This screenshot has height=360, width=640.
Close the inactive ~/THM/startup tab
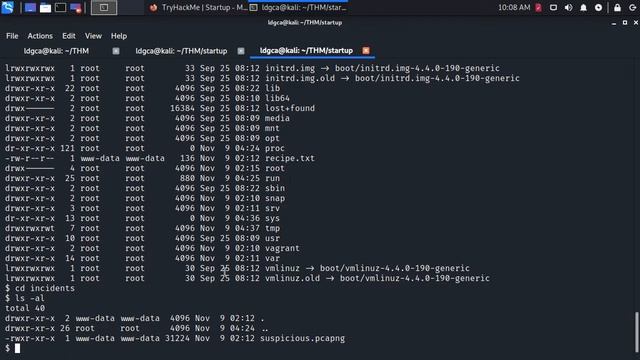click(x=241, y=51)
